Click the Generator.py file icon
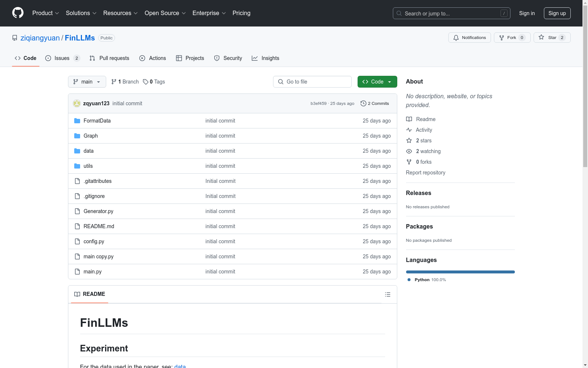Screen dimensions: 588x368 77,211
